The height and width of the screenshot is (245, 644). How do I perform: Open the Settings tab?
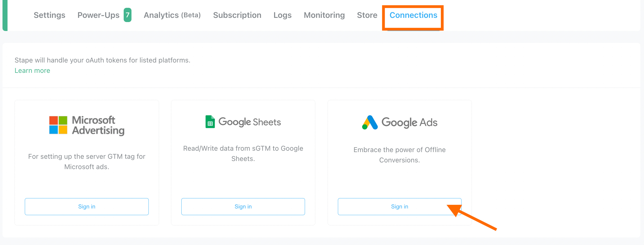pyautogui.click(x=49, y=15)
